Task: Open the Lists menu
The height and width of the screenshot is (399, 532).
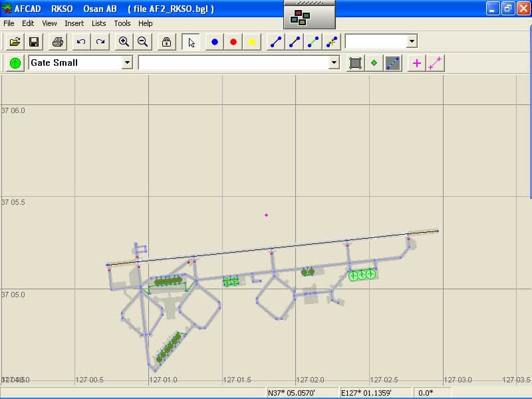Action: 98,23
